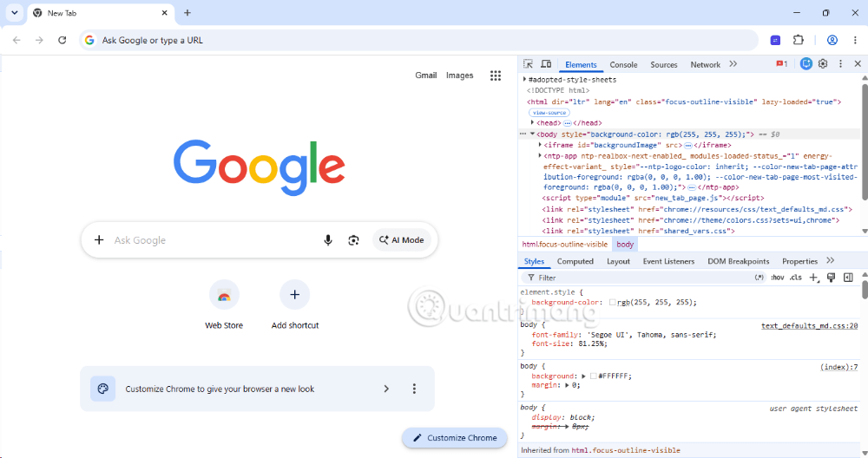Click the arrow on the Customize Chrome card
The width and height of the screenshot is (868, 458).
386,389
